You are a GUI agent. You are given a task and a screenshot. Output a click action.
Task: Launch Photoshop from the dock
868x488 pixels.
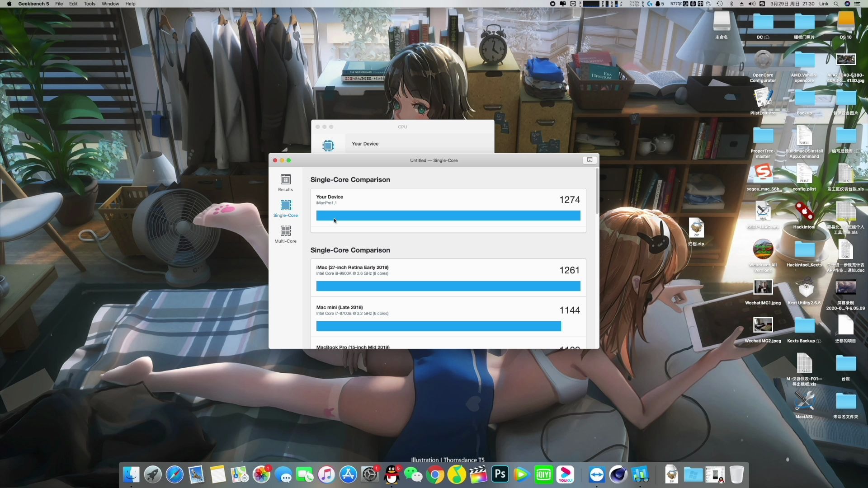click(500, 474)
